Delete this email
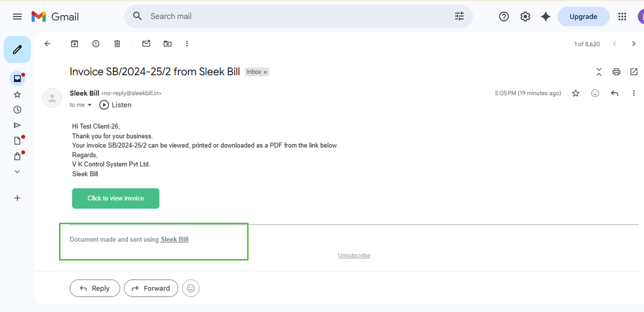The image size is (644, 312). click(x=117, y=44)
